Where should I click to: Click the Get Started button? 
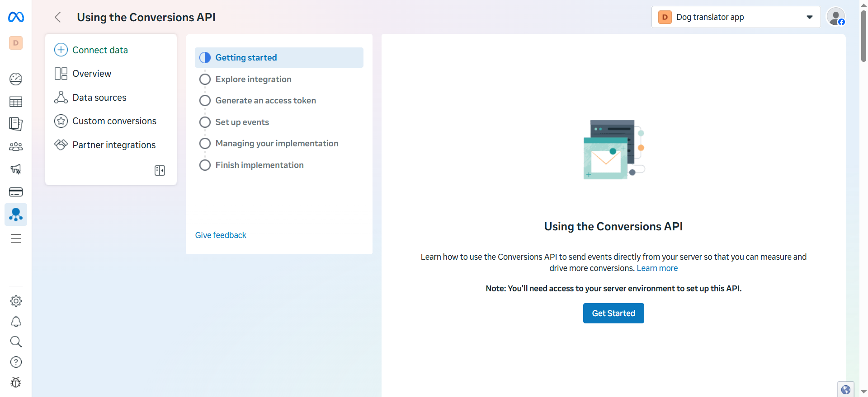tap(613, 313)
